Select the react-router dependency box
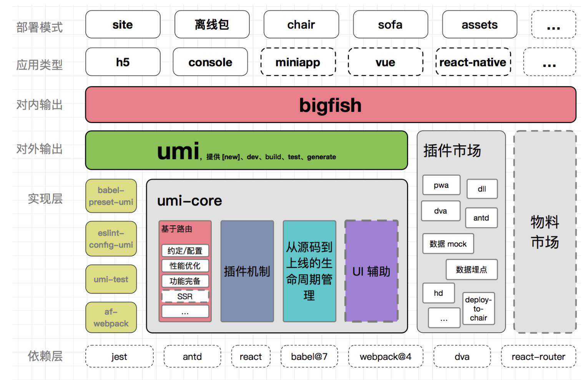The image size is (588, 380). click(538, 356)
